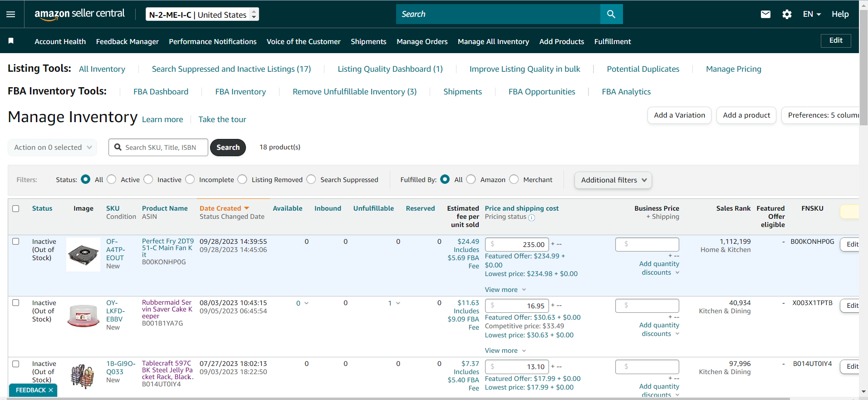This screenshot has height=400, width=868.
Task: Open Add quantity discounts in the fan kit row
Action: (x=659, y=268)
